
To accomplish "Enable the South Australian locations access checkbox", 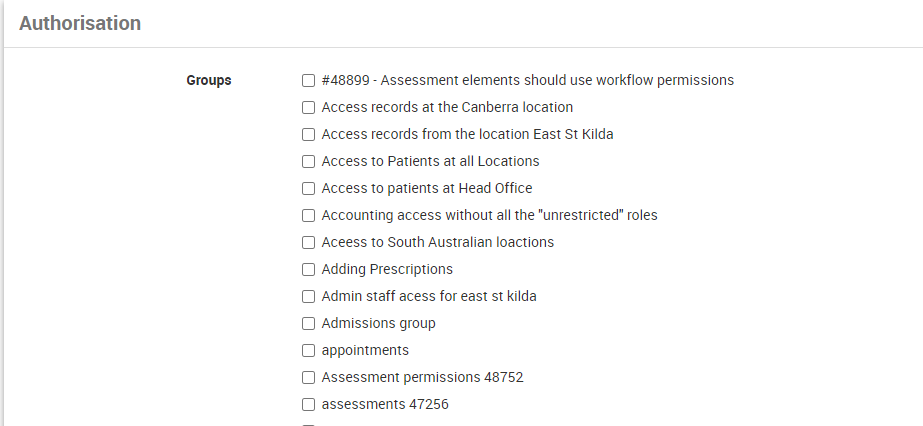I will (x=309, y=242).
